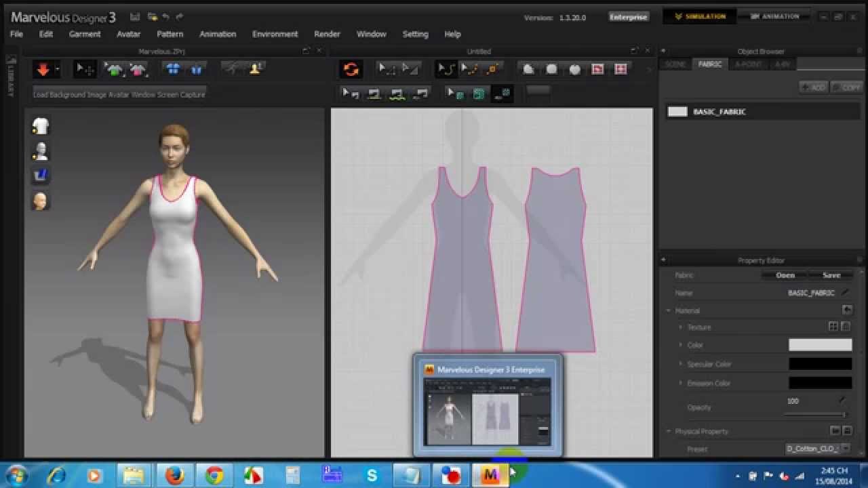Screen dimensions: 868x488
Task: Switch to the A-POINT tab
Action: (x=749, y=64)
